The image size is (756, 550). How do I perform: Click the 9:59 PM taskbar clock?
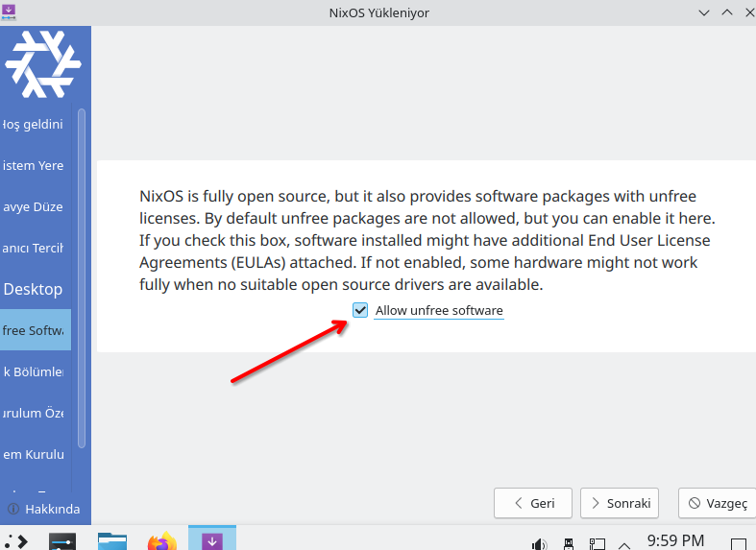tap(675, 540)
